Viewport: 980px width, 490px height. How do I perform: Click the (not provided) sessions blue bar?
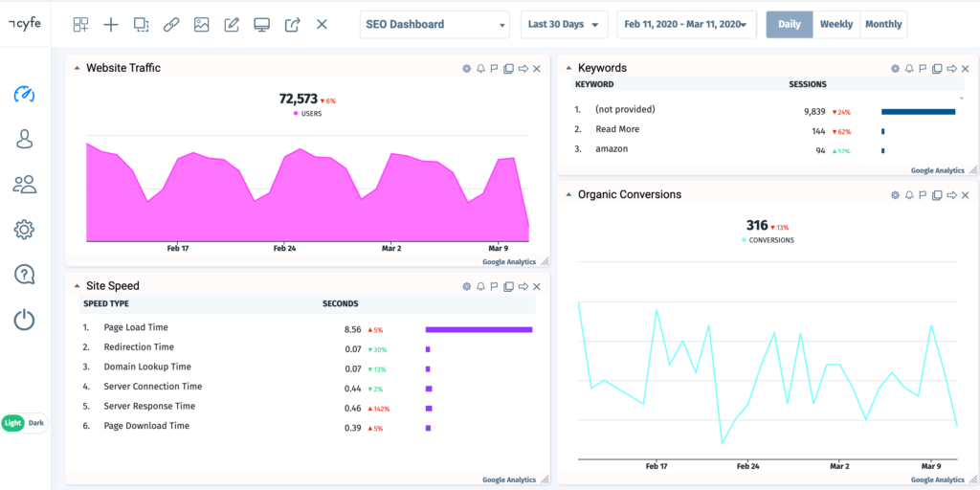[x=918, y=112]
